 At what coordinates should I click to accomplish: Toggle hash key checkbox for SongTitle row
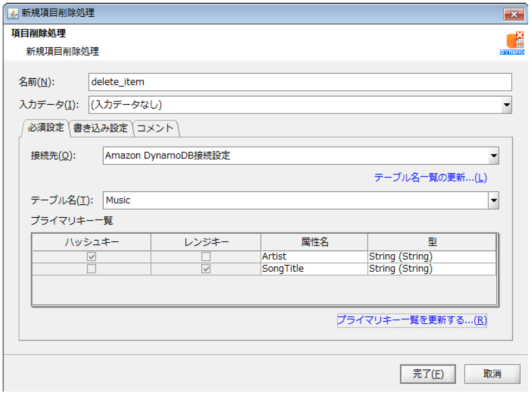click(x=91, y=269)
